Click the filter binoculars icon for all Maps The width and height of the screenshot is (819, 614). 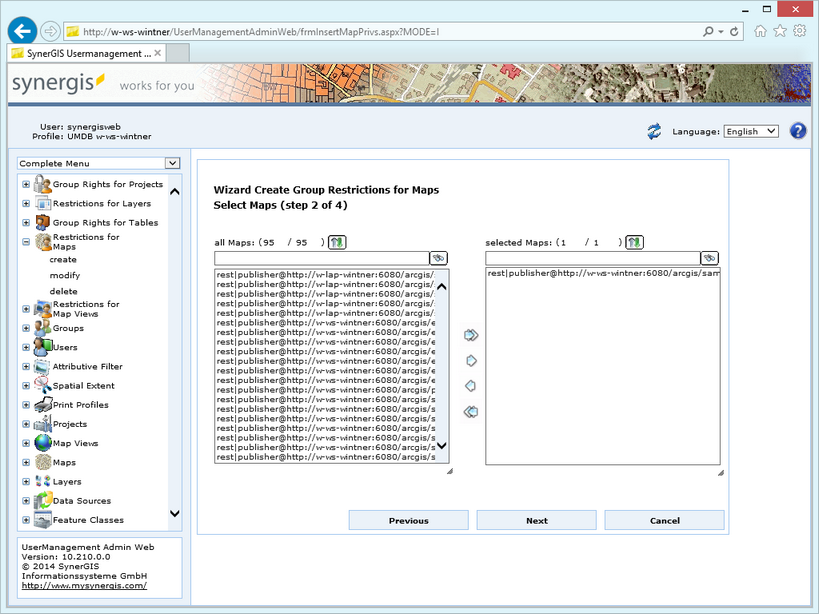[x=438, y=257]
